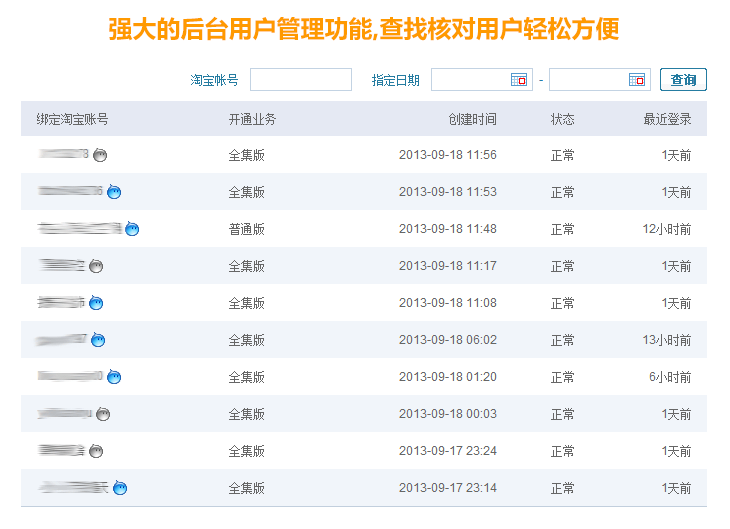Click the end date input field

tap(588, 80)
